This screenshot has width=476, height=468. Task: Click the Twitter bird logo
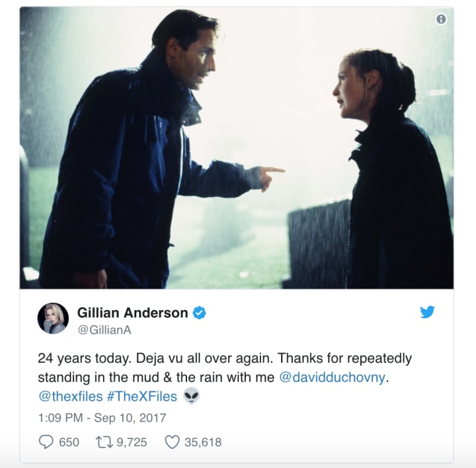click(x=428, y=312)
